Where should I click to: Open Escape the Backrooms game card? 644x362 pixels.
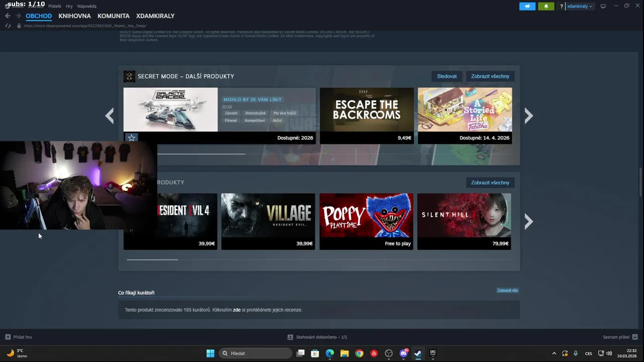point(367,116)
